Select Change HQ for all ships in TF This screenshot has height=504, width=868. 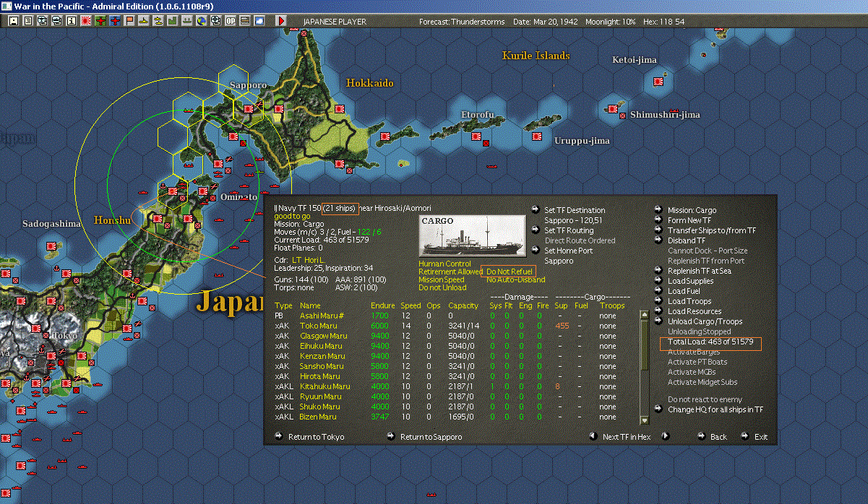coord(716,409)
